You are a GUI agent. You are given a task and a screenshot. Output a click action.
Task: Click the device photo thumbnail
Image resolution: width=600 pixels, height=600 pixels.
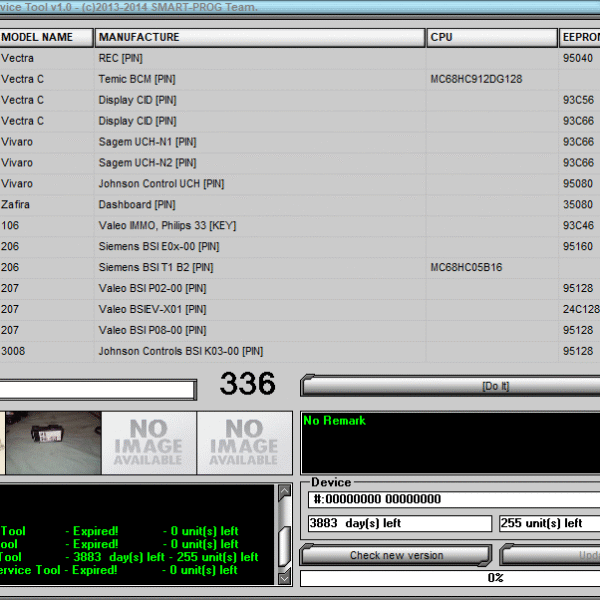(52, 443)
